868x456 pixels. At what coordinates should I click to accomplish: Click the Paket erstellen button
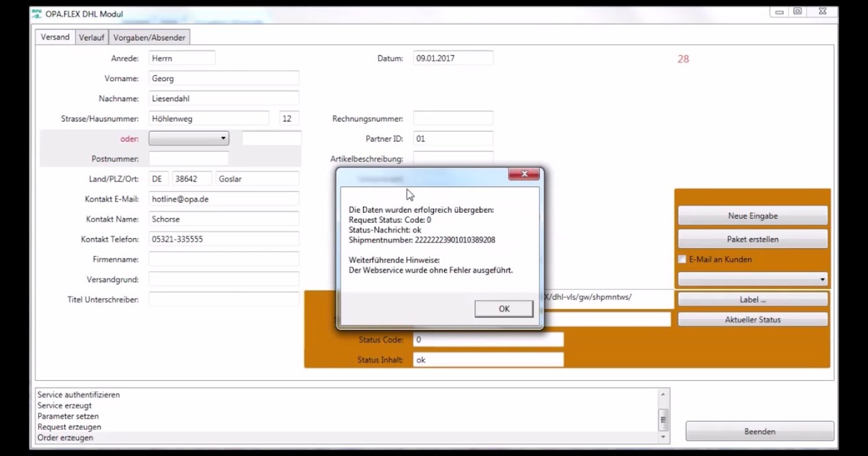(753, 239)
